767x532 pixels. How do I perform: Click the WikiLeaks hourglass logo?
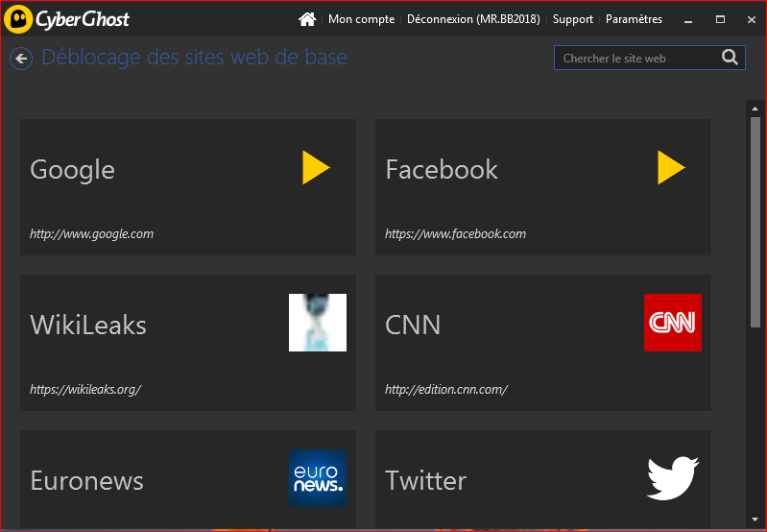pos(318,323)
